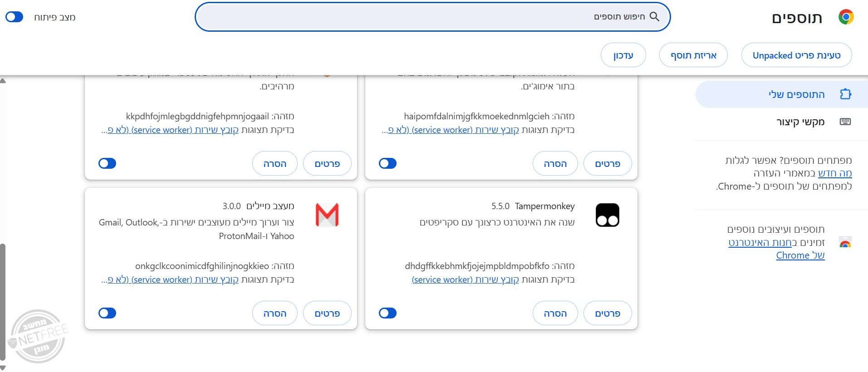Screen dimensions: 868x372
Task: Click the Load Unpacked button
Action: click(796, 55)
